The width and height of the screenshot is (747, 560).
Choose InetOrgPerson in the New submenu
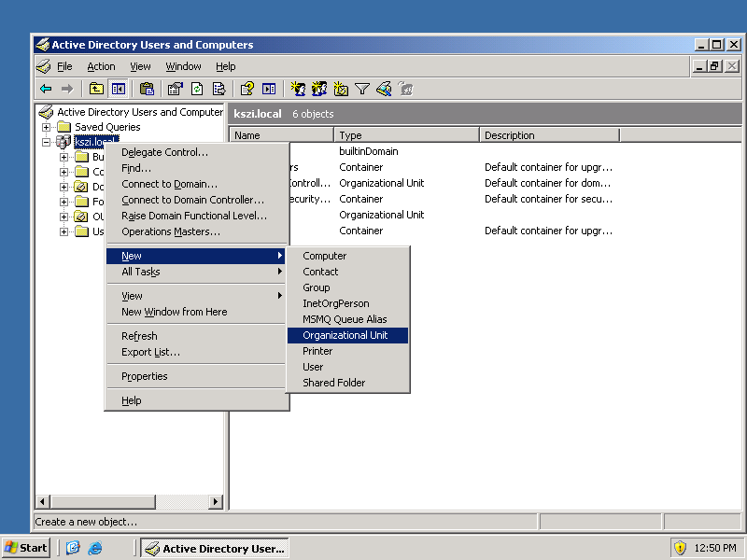347,303
